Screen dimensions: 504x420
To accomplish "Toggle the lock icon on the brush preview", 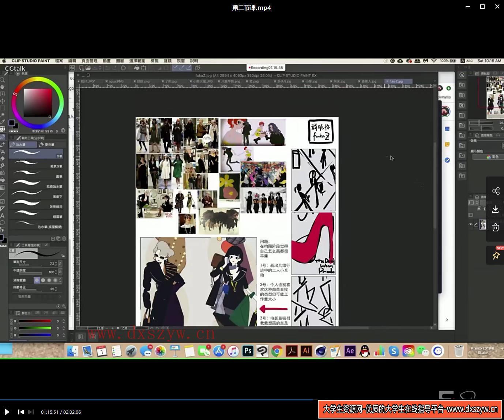I will tap(63, 256).
